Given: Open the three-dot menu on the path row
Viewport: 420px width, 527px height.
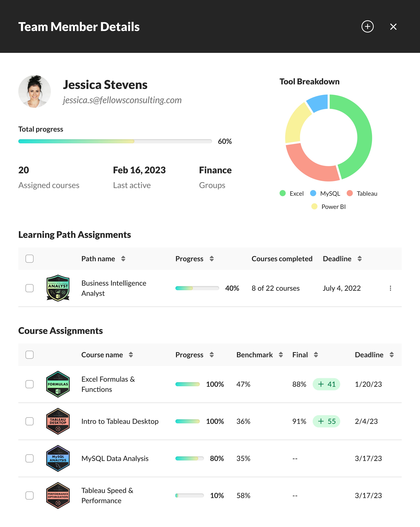Looking at the screenshot, I should coord(390,288).
